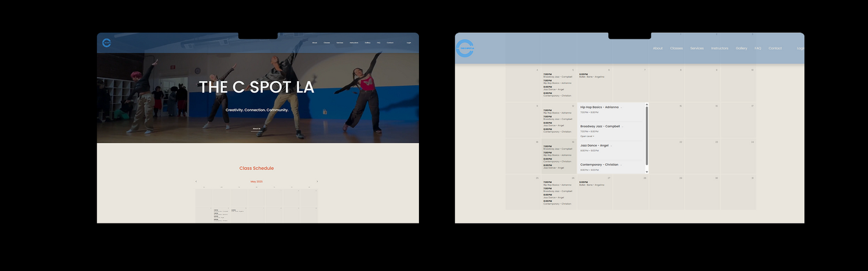
Task: Expand Hip Hop Basics - Adrianna chevron in popup
Action: click(x=621, y=108)
